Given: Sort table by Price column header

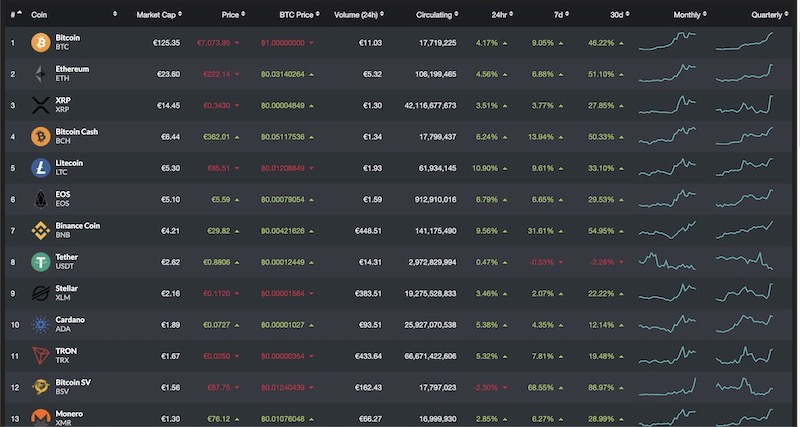Looking at the screenshot, I should pyautogui.click(x=230, y=15).
